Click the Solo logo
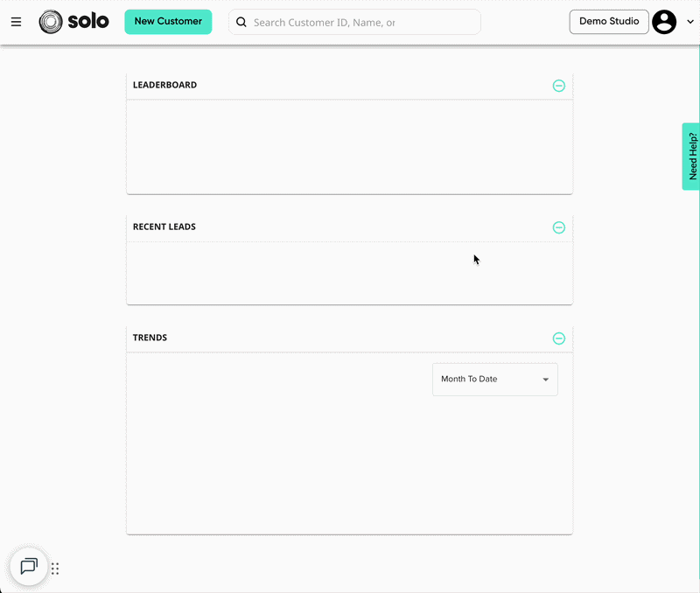Image resolution: width=700 pixels, height=593 pixels. [x=73, y=21]
